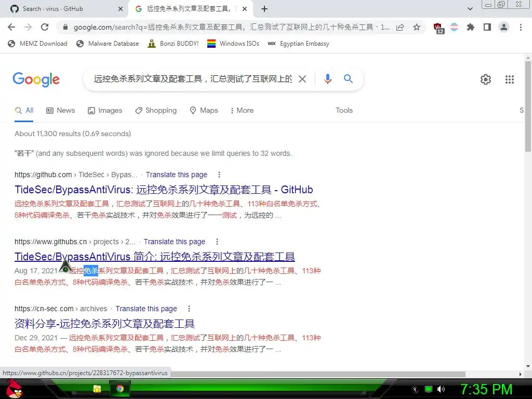Close the Google search results tab

[245, 9]
